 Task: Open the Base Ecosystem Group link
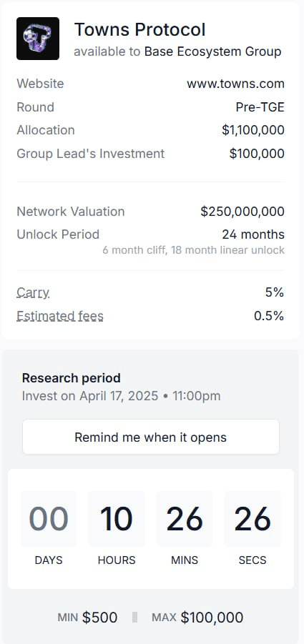(213, 51)
